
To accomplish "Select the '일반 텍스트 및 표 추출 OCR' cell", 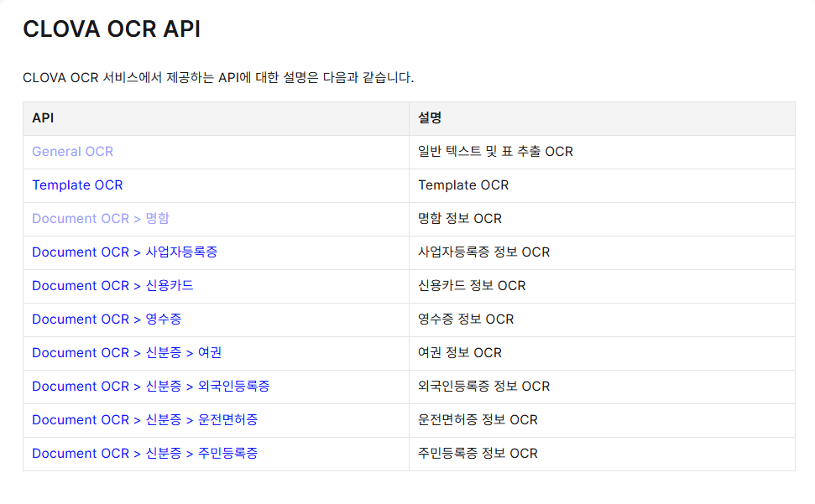I will pyautogui.click(x=602, y=152).
